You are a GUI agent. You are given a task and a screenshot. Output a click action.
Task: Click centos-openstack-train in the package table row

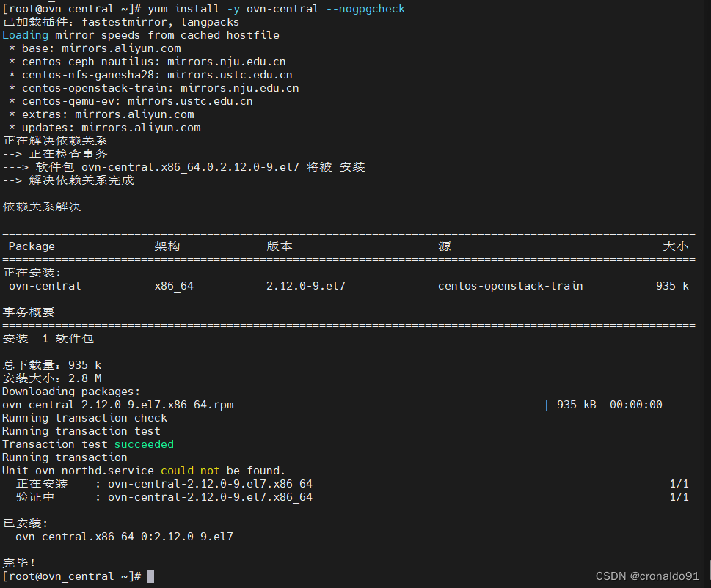[x=510, y=286]
